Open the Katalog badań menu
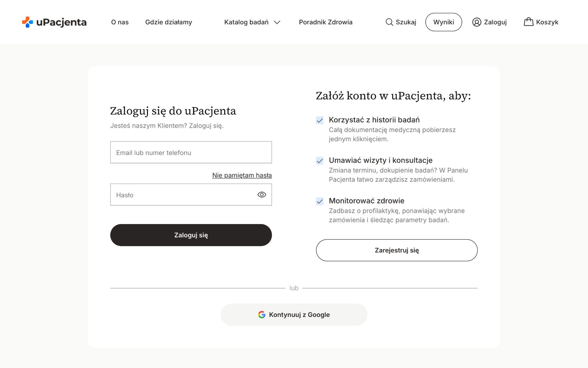The height and width of the screenshot is (368, 588). pos(247,22)
